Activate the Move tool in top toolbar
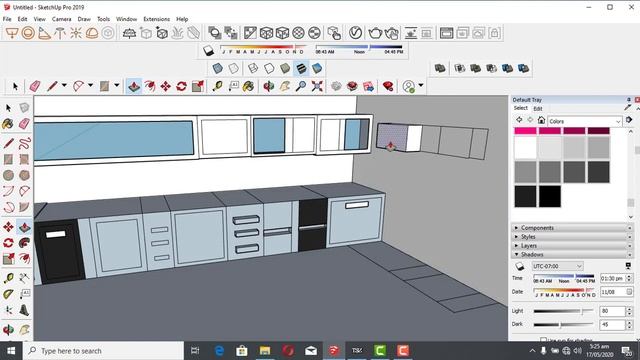Image resolution: width=640 pixels, height=360 pixels. 165,86
